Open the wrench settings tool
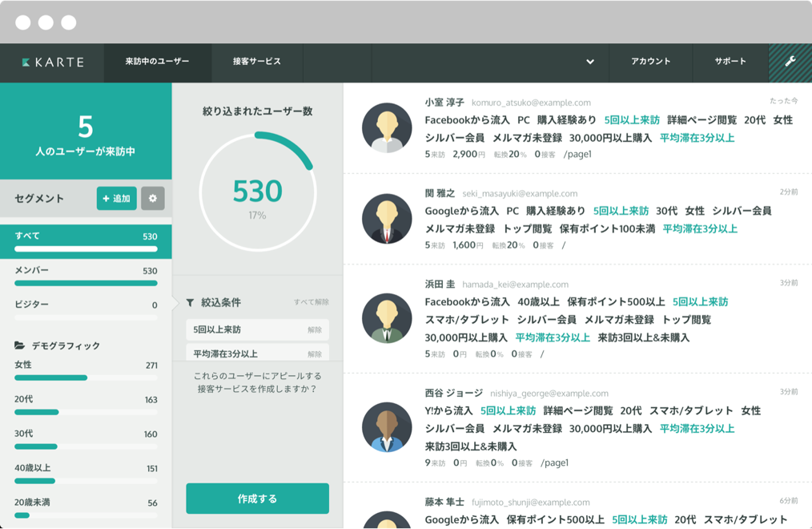The image size is (812, 529). (790, 62)
